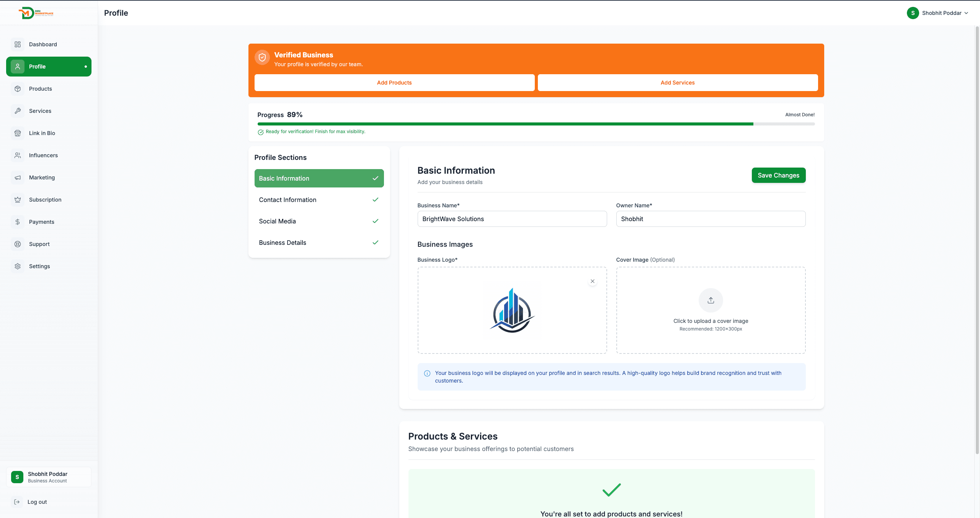Viewport: 980px width, 518px height.
Task: Click the Payments dollar icon
Action: (x=18, y=222)
